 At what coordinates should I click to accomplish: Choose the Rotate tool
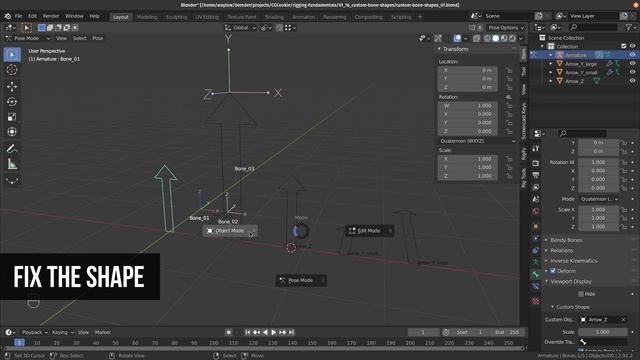[x=12, y=102]
